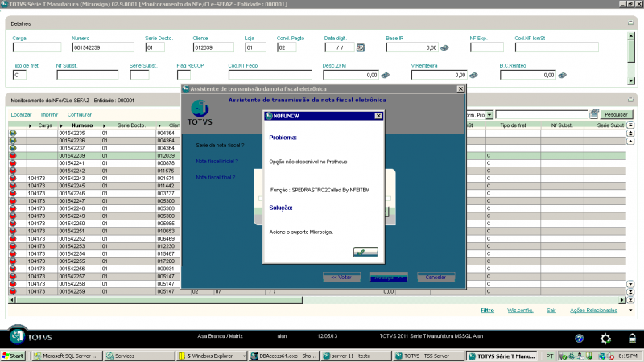Open calendar icon beside Data digit. field
Screen dimensions: 644x362
(360, 47)
